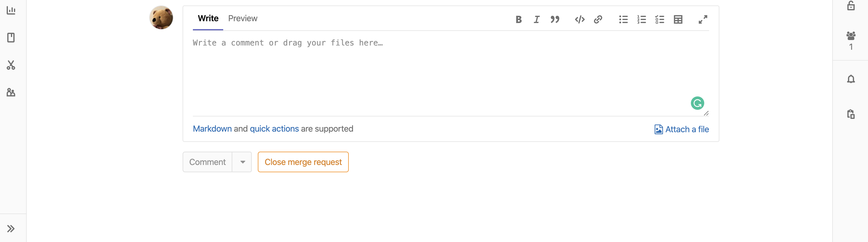Screen dimensions: 868x242
Task: Insert code formatting
Action: pos(580,19)
